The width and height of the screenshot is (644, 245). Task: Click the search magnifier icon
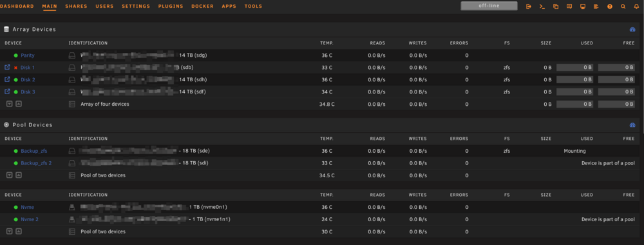coord(623,6)
